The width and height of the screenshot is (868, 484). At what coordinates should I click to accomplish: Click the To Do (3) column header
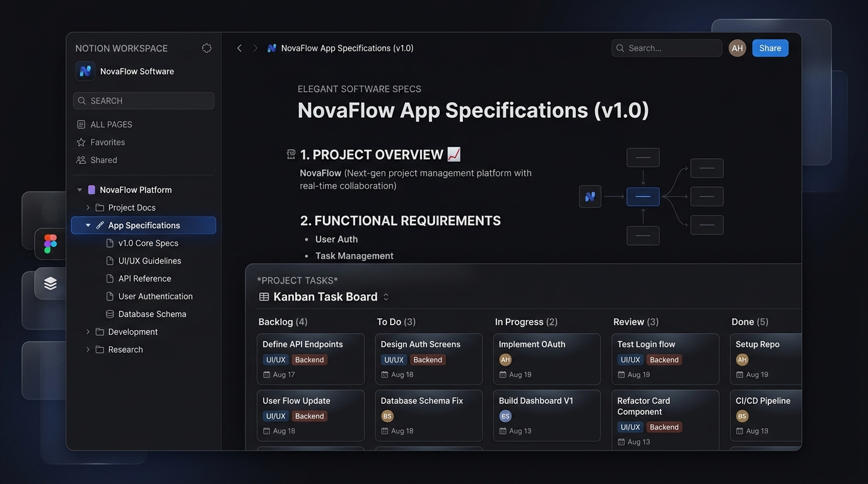tap(396, 322)
